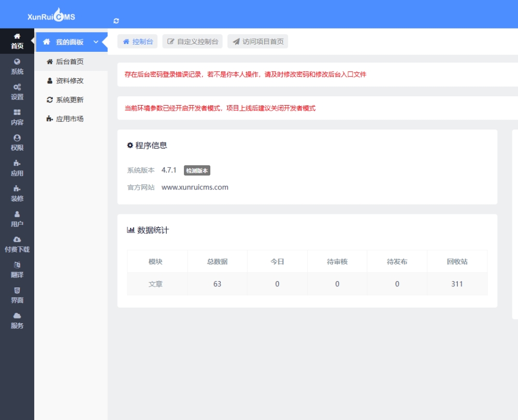
Task: Open the 翻译 (Translate) icon in sidebar
Action: pyautogui.click(x=17, y=265)
